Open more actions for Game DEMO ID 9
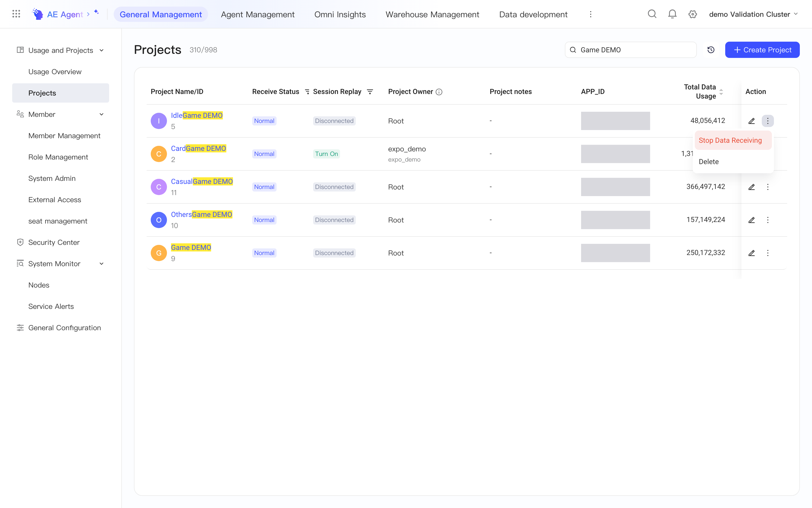Screen dimensions: 812x508 coord(768,253)
